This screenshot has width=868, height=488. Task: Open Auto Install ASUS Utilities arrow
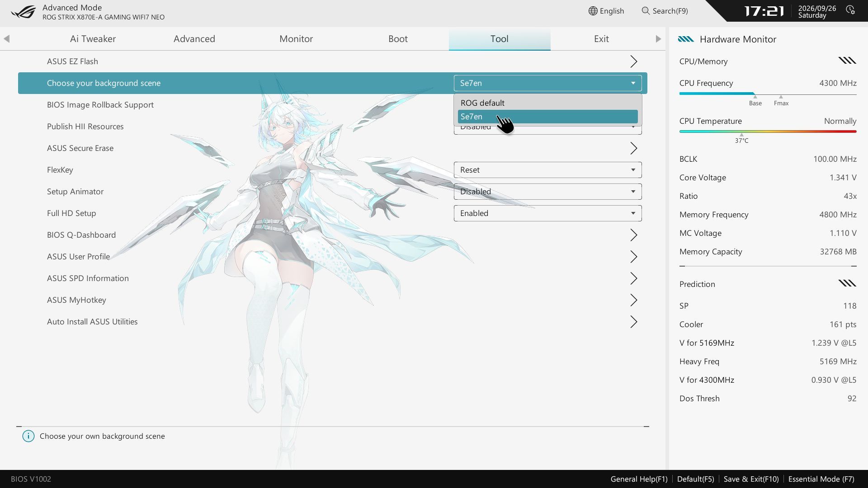click(634, 322)
